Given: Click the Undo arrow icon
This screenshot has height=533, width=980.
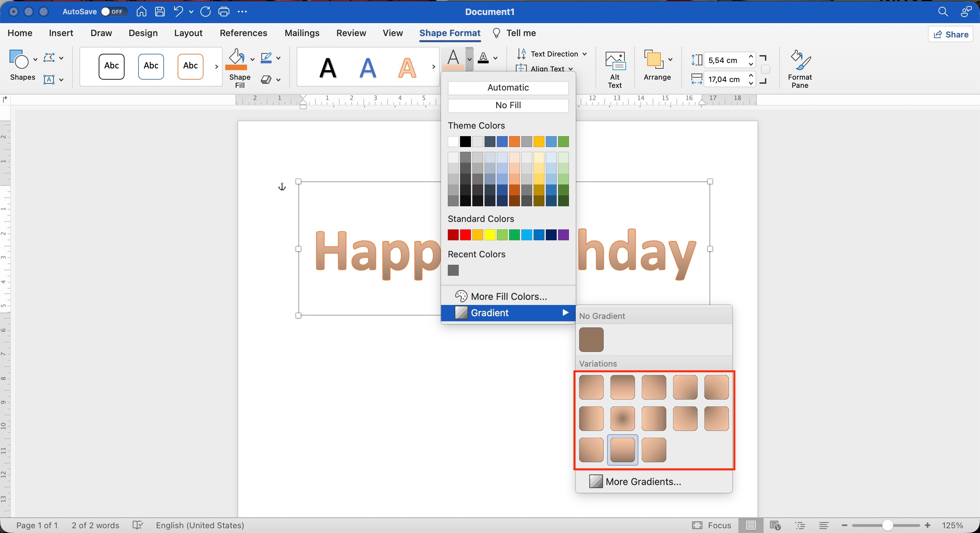Looking at the screenshot, I should [x=178, y=12].
